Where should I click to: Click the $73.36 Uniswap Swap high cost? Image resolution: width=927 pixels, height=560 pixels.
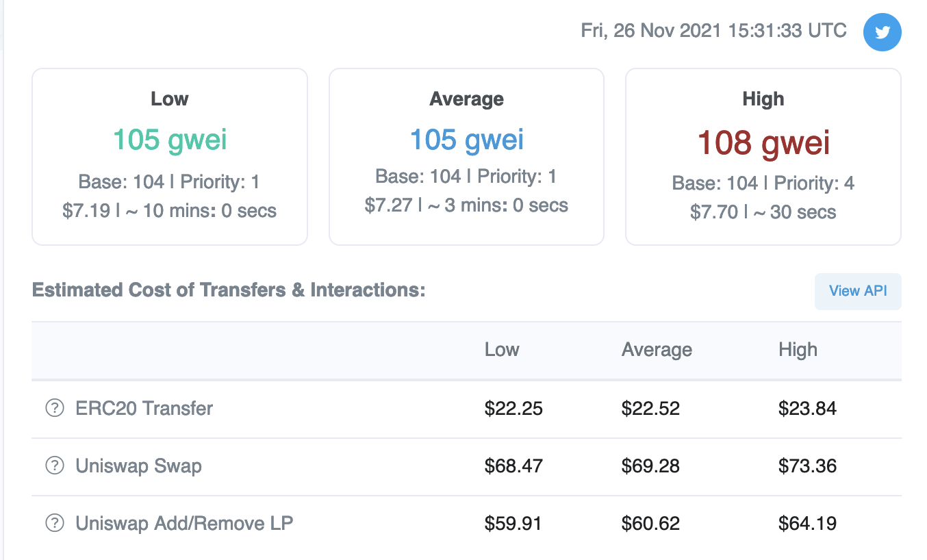click(x=807, y=466)
